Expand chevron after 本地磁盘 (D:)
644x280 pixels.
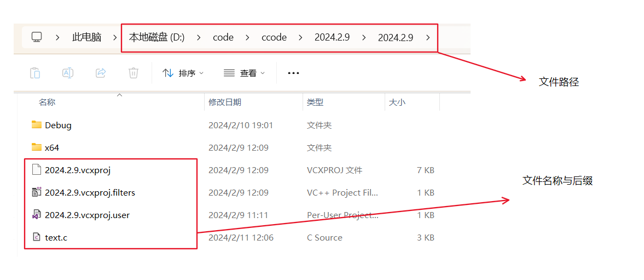pyautogui.click(x=199, y=37)
